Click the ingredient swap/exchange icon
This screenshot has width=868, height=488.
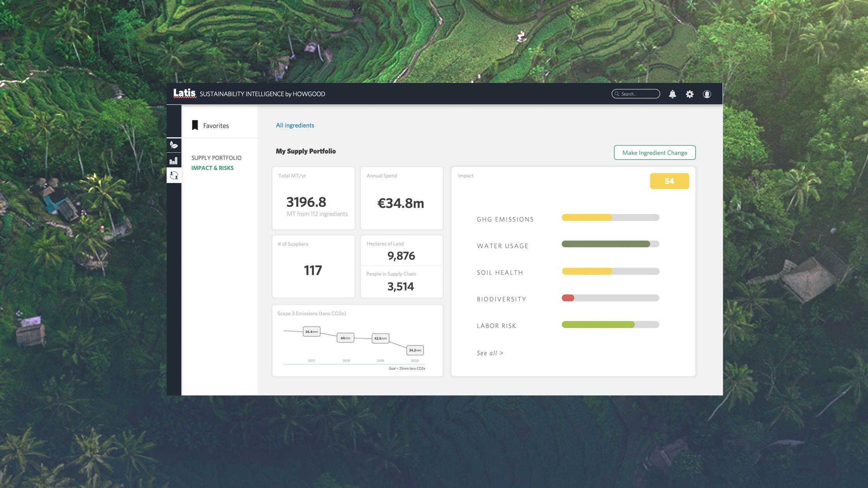(174, 176)
